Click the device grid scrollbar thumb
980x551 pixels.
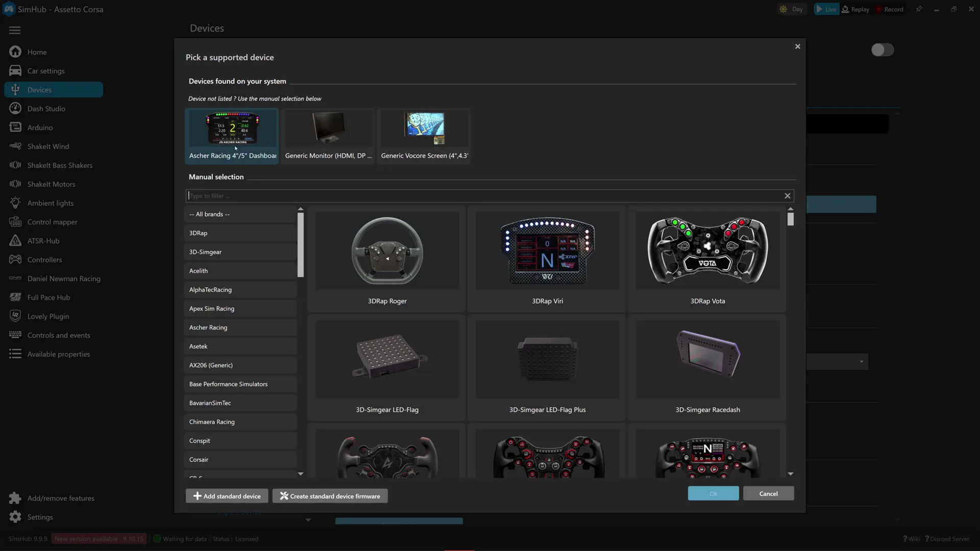click(x=791, y=219)
